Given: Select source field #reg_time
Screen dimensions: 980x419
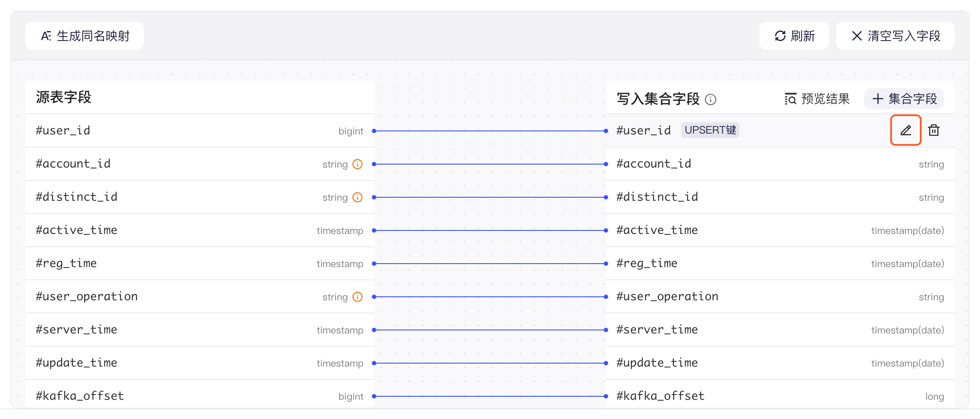Looking at the screenshot, I should click(x=200, y=263).
